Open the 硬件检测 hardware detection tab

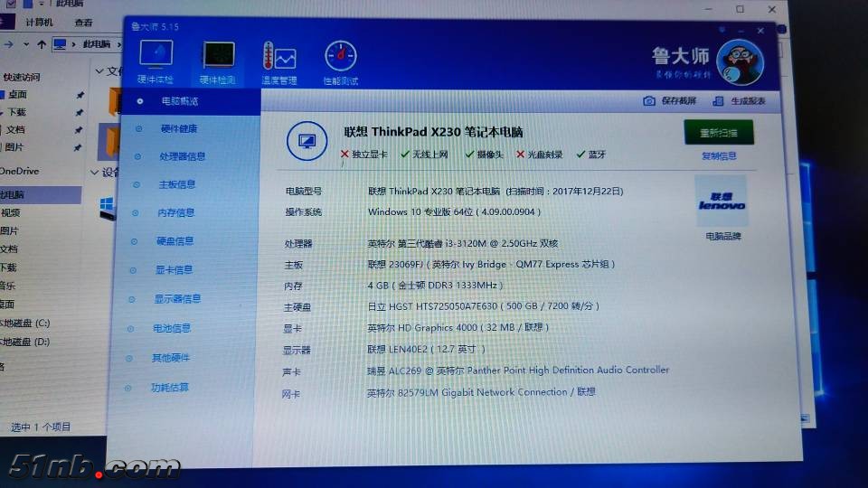(x=218, y=62)
